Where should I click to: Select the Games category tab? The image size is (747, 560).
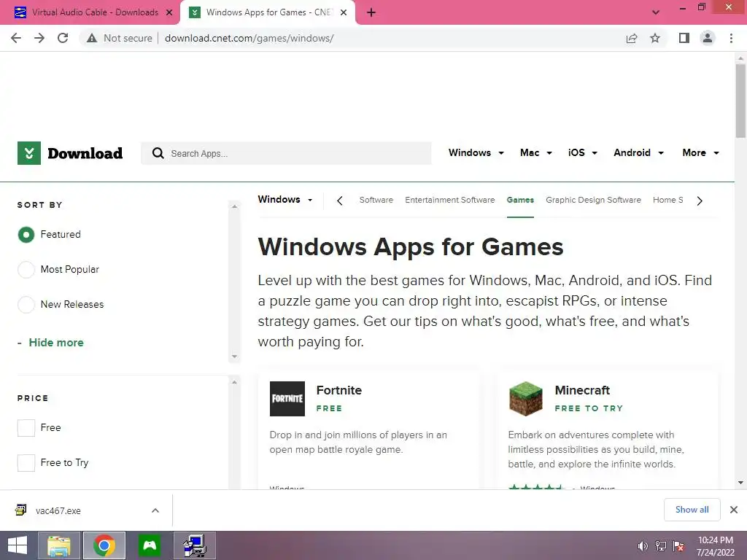pyautogui.click(x=520, y=200)
